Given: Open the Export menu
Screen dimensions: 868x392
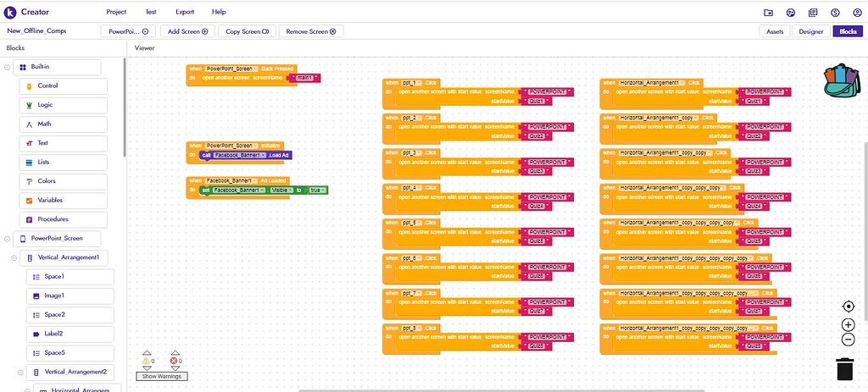Looking at the screenshot, I should pos(185,12).
